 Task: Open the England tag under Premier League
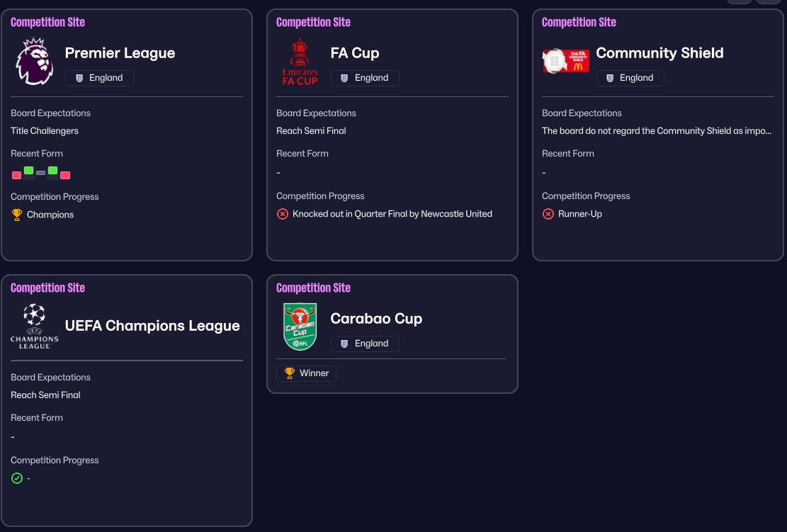99,78
